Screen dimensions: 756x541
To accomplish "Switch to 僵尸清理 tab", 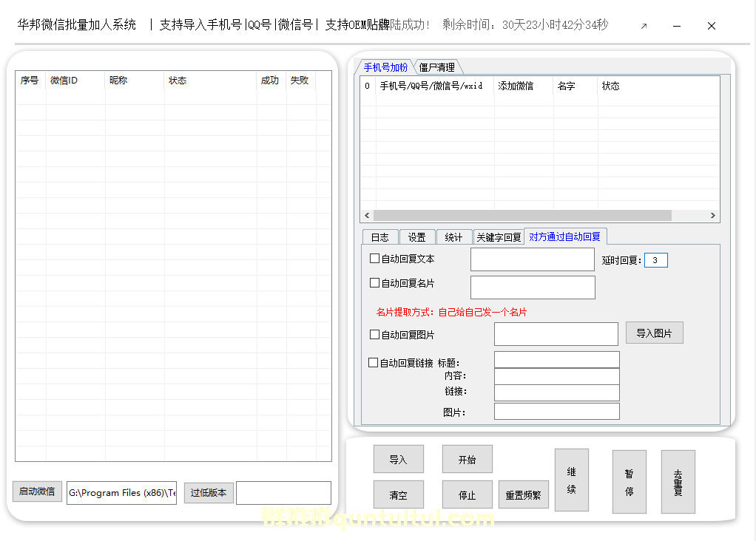I will point(437,67).
